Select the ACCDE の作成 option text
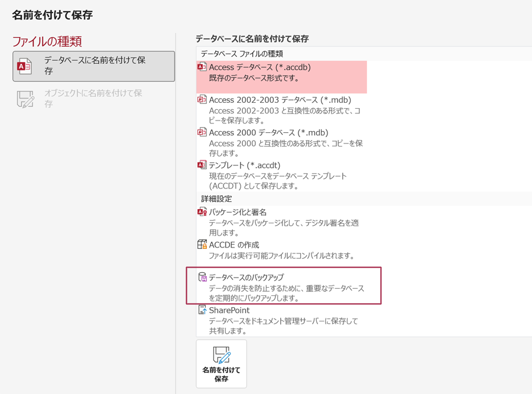This screenshot has height=394, width=532. tap(234, 245)
